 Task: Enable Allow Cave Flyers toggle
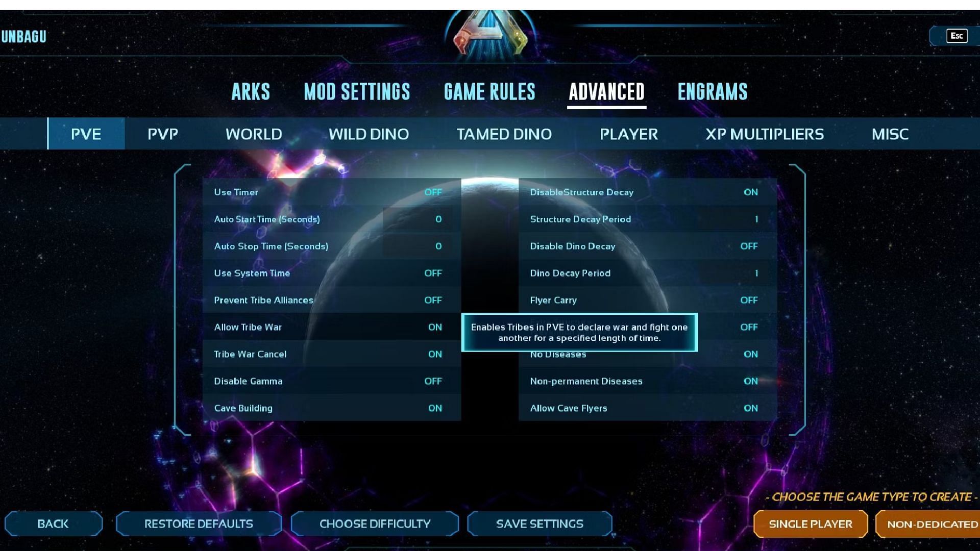click(x=750, y=408)
